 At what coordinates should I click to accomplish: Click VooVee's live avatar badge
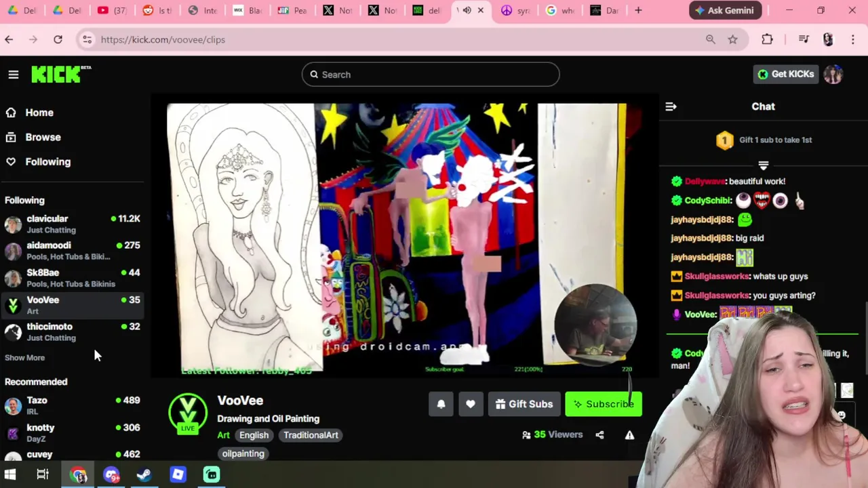click(x=188, y=413)
